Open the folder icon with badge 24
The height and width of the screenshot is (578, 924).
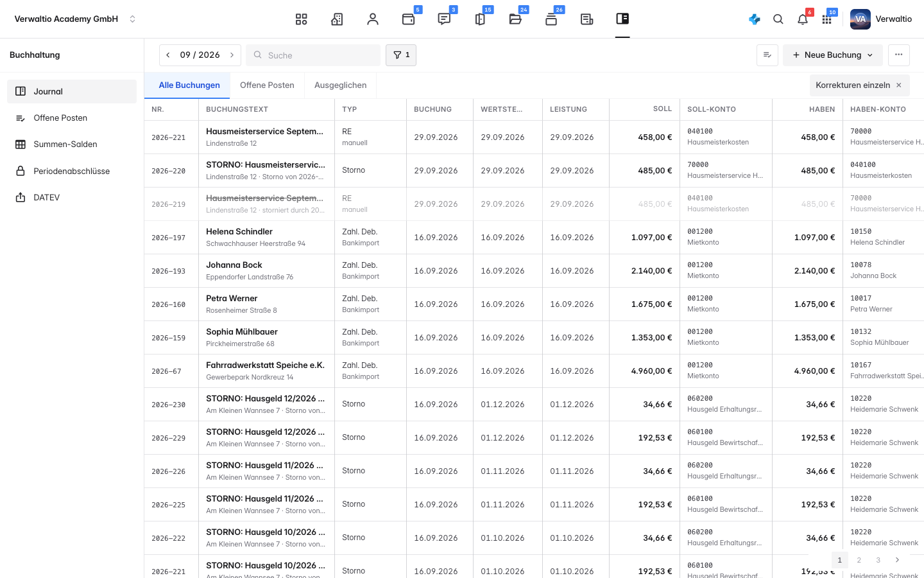515,19
